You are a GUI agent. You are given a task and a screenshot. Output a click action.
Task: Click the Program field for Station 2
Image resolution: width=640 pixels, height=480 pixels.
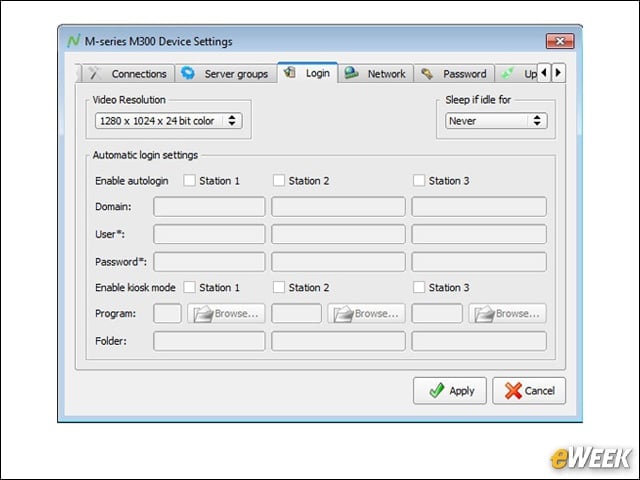tap(296, 313)
